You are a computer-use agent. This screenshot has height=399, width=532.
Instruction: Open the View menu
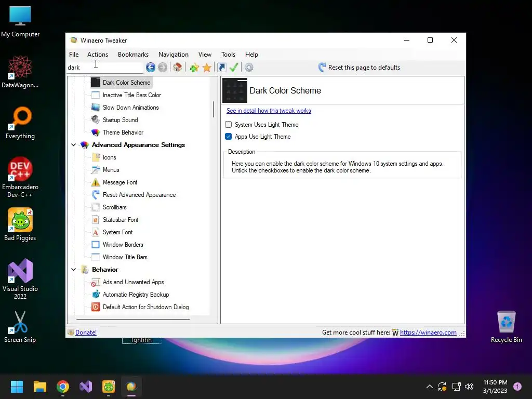point(205,54)
